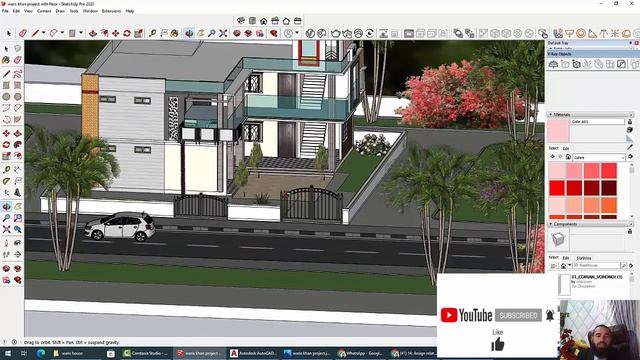Collapse the Components panel

tap(550, 224)
